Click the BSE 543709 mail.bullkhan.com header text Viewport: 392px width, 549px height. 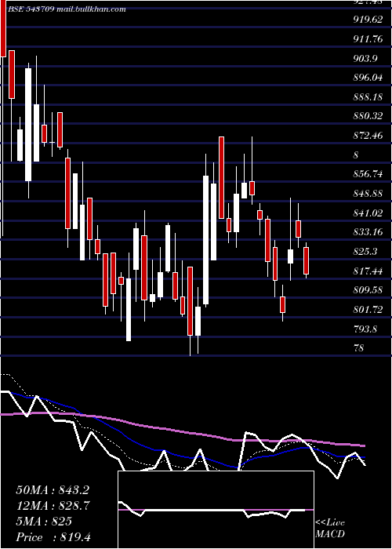point(67,9)
